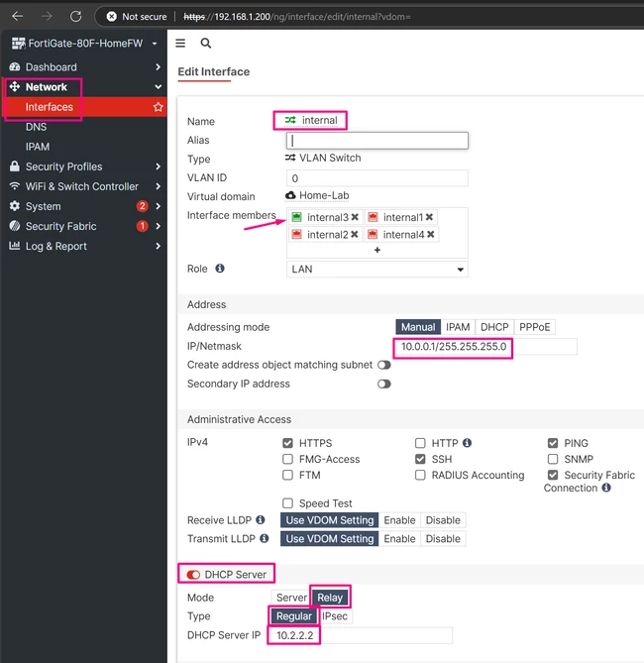This screenshot has height=663, width=644.
Task: Remove internal2 interface member
Action: (355, 234)
